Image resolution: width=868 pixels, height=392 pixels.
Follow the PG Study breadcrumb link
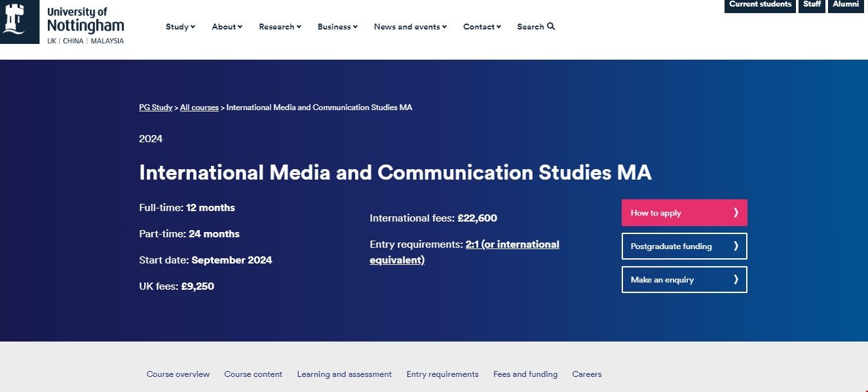coord(155,108)
